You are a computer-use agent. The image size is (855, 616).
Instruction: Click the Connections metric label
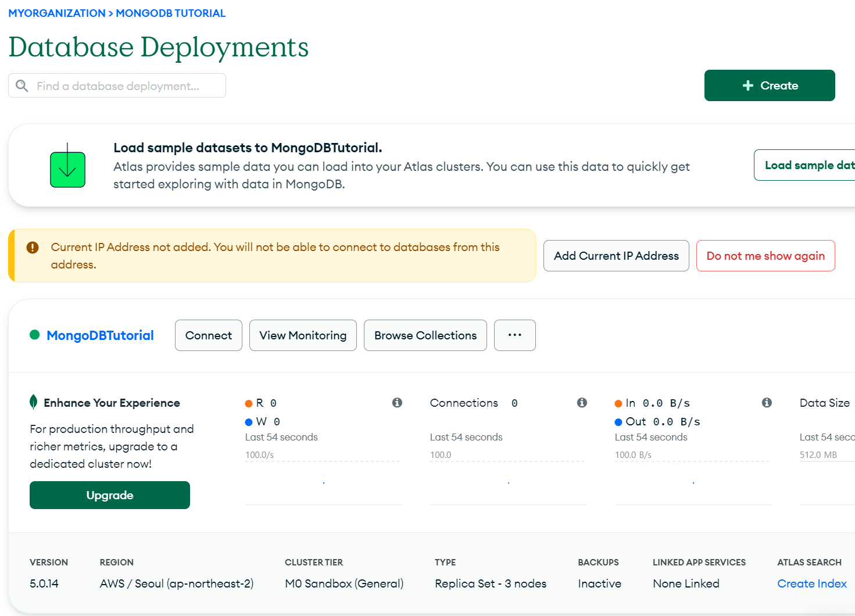click(464, 403)
